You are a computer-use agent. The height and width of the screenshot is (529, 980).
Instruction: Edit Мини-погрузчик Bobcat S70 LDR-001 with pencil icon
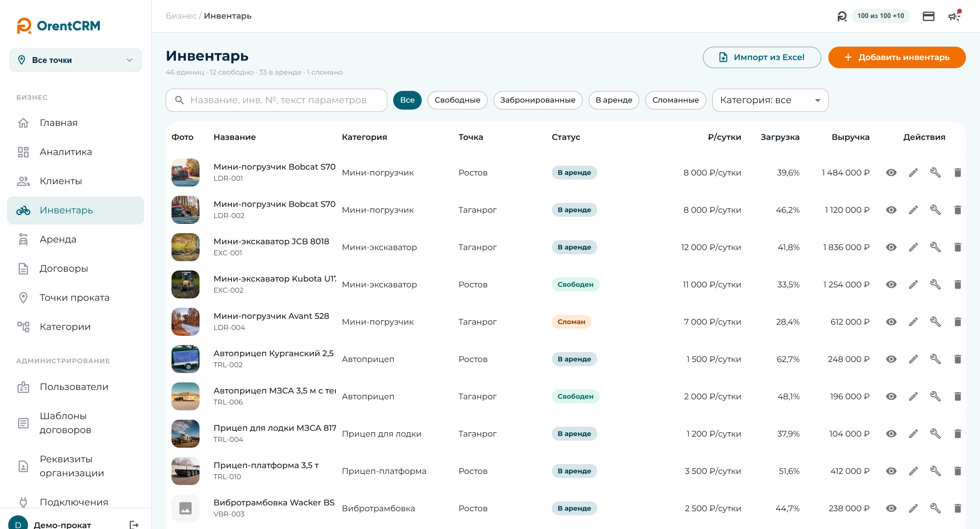click(x=913, y=173)
